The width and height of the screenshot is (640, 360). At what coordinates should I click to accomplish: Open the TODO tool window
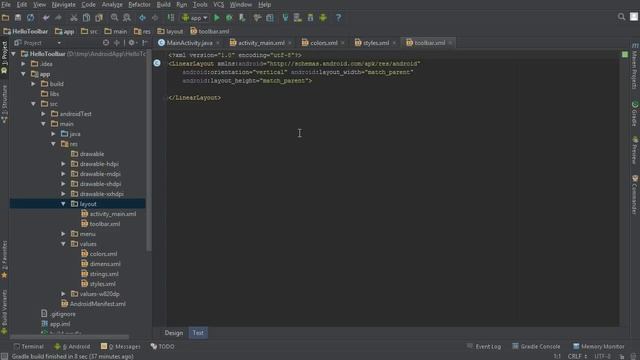click(x=162, y=347)
